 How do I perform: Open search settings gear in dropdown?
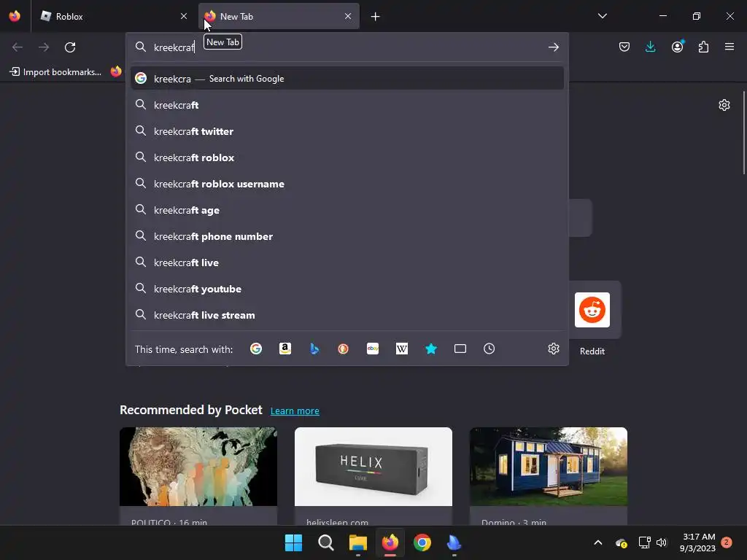pos(554,349)
